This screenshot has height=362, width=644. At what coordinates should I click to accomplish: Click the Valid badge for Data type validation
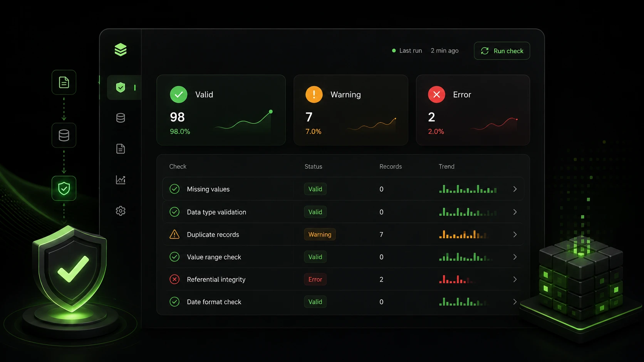click(x=315, y=212)
